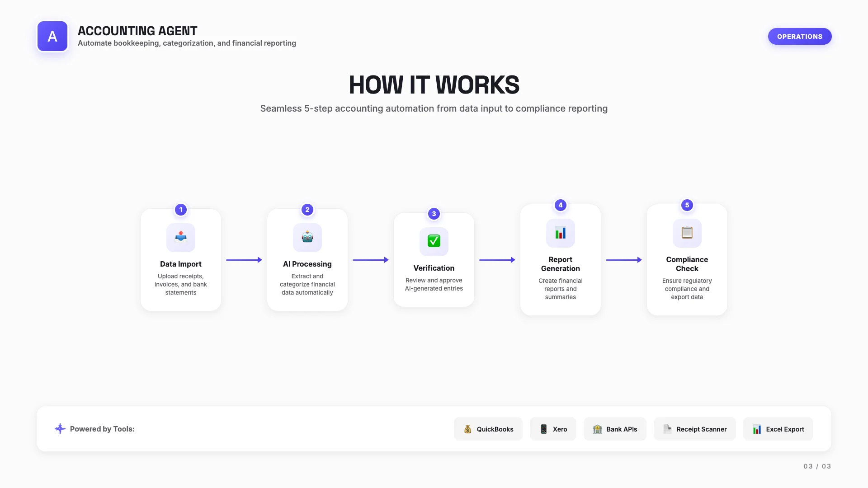The width and height of the screenshot is (868, 488).
Task: Click the 03 / 03 page indicator
Action: coord(817,466)
